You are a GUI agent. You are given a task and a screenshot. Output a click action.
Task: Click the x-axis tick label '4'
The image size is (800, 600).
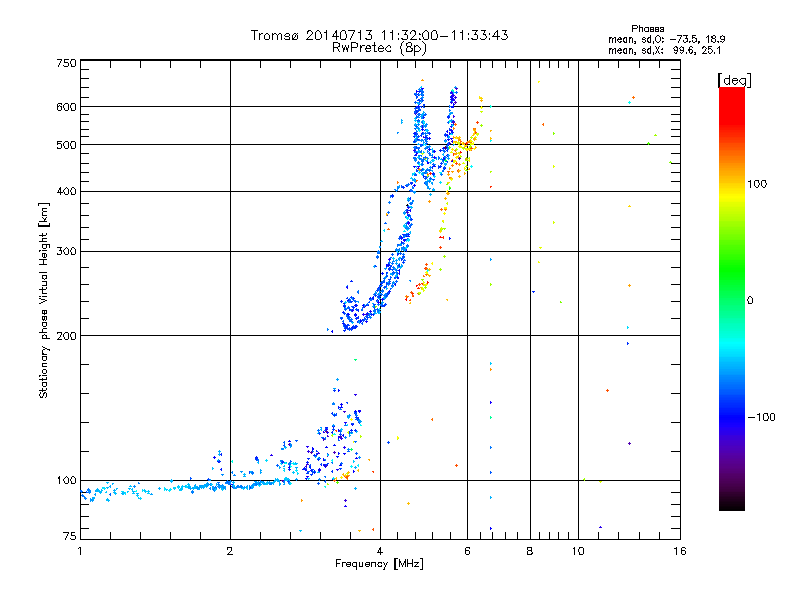(380, 551)
